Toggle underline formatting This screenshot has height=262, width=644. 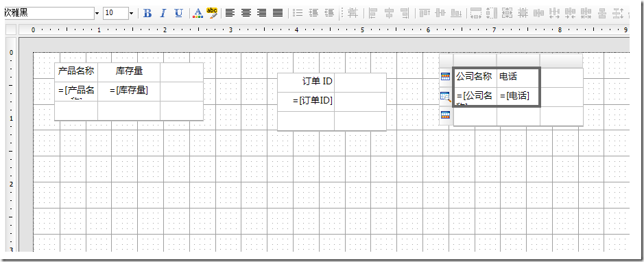pyautogui.click(x=179, y=13)
